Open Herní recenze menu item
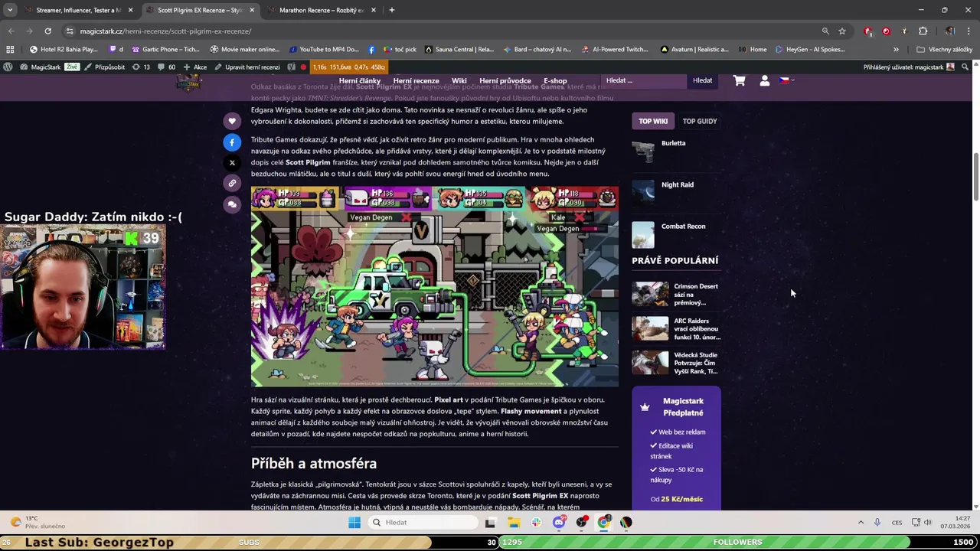The height and width of the screenshot is (551, 980). tap(416, 80)
